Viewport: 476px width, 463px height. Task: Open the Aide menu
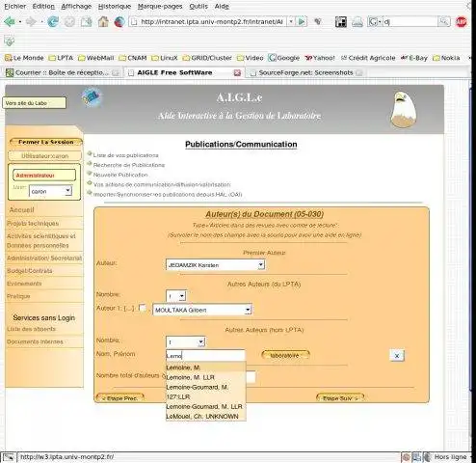coord(222,7)
